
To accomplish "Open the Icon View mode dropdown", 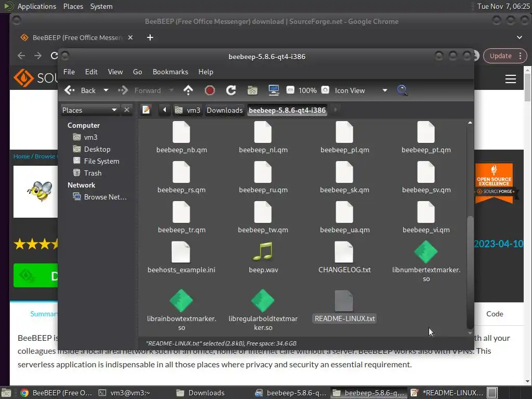I will pos(361,90).
